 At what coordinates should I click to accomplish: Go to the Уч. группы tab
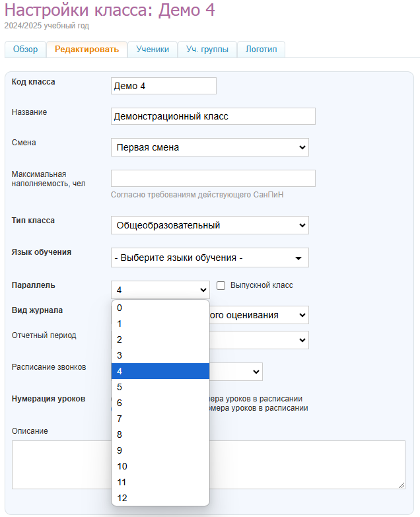207,50
